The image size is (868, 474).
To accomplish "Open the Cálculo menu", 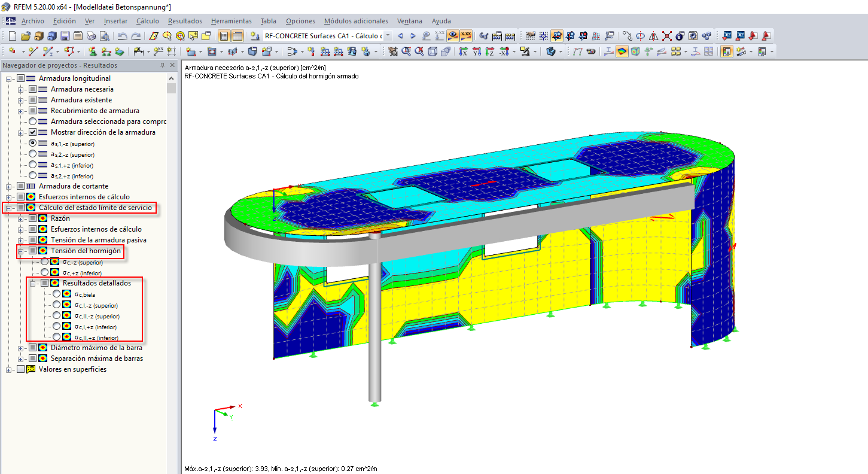I will (148, 21).
